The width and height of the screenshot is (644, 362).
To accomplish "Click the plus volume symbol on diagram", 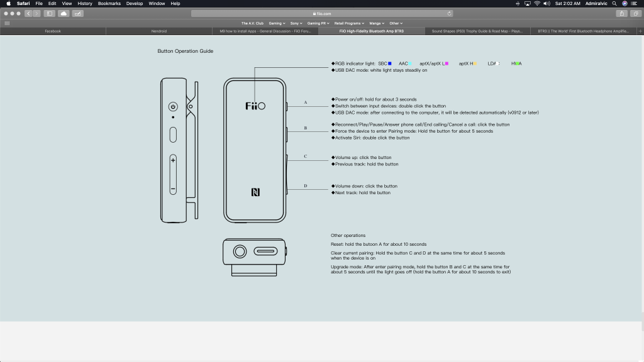I will pyautogui.click(x=173, y=160).
